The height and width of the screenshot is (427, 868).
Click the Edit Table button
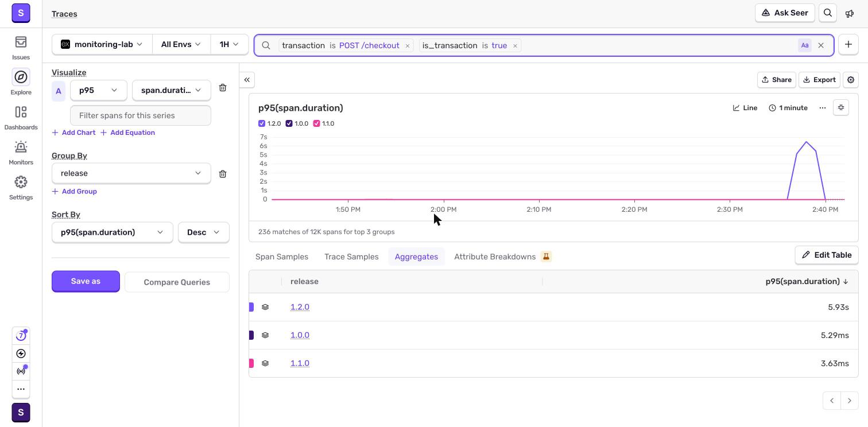(827, 255)
